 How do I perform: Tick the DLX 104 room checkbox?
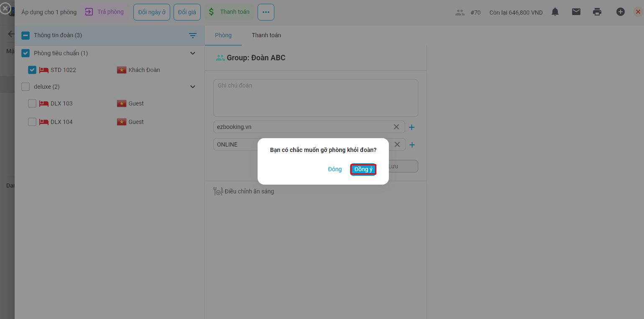coord(32,122)
